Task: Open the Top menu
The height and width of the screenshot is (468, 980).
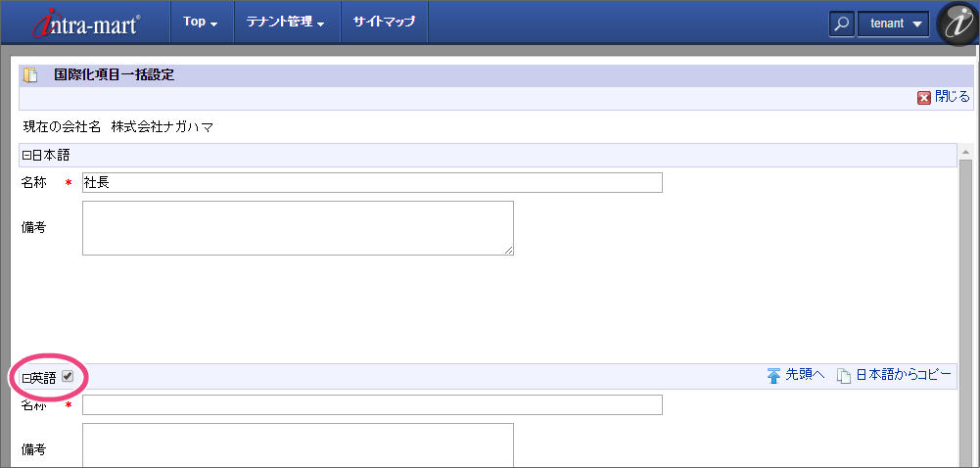Action: 200,22
